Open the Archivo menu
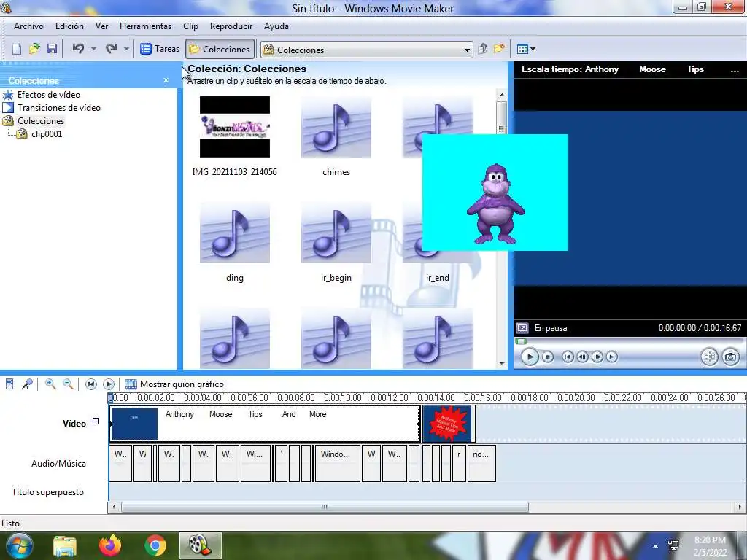 coord(28,26)
